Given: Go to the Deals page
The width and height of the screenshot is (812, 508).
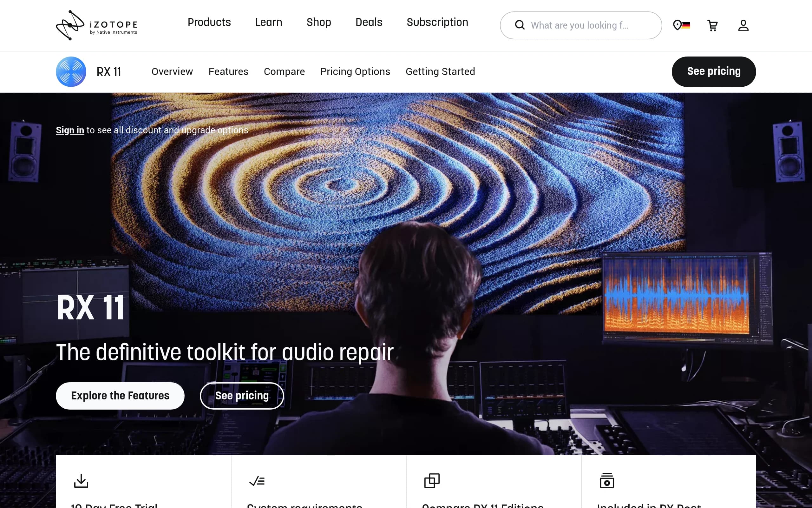Looking at the screenshot, I should 369,22.
